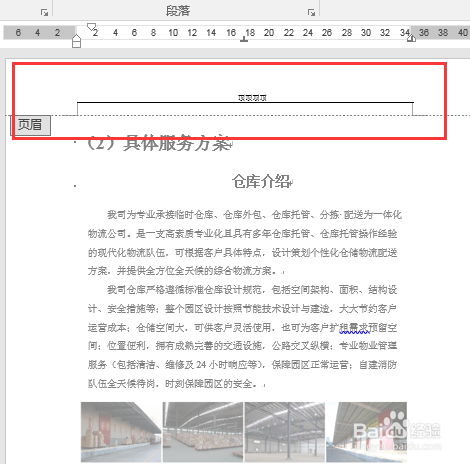Open the 段落 paragraph dialog launcher

tap(311, 13)
